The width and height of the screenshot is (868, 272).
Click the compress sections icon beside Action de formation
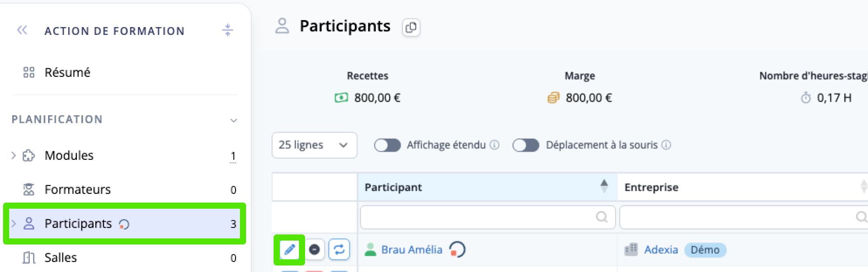coord(227,30)
